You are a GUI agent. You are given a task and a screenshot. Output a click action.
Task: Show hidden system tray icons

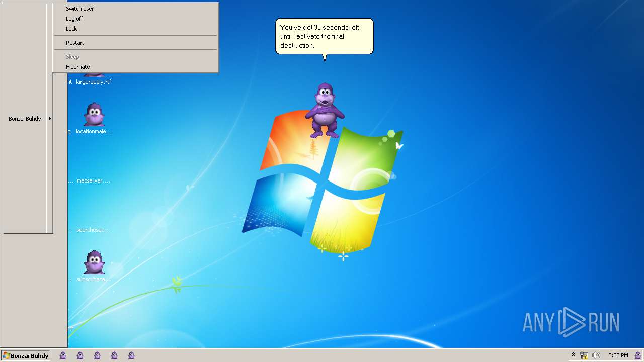573,355
